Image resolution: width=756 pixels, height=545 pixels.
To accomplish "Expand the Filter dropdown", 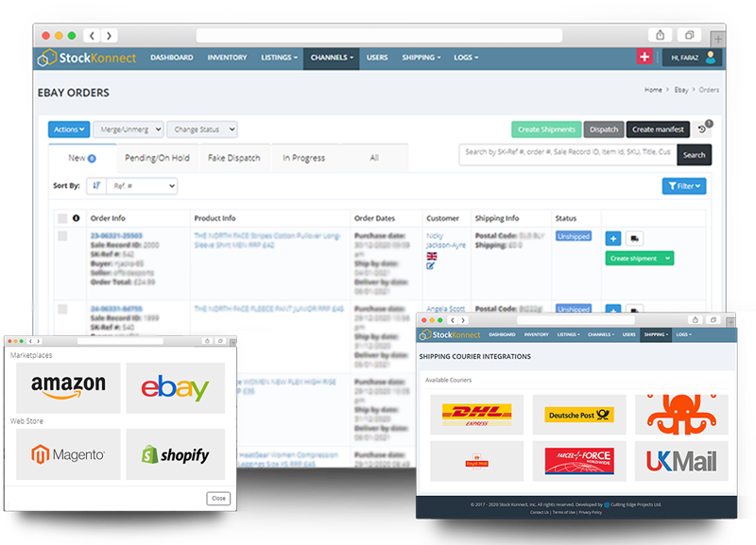I will 683,186.
